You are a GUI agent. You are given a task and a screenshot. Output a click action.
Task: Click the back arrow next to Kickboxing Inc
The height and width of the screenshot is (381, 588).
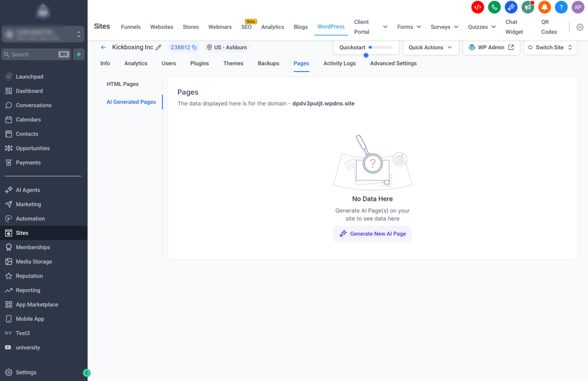103,47
